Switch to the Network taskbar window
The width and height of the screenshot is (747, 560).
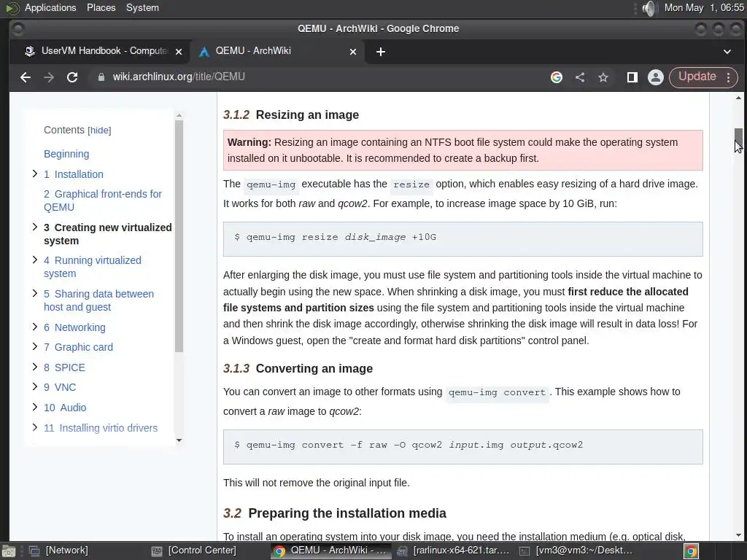(60, 551)
